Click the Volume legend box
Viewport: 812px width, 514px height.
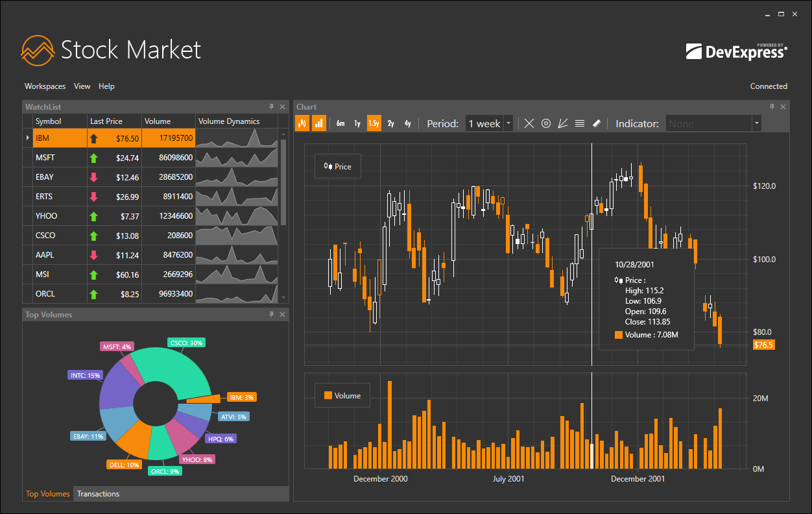click(x=342, y=395)
